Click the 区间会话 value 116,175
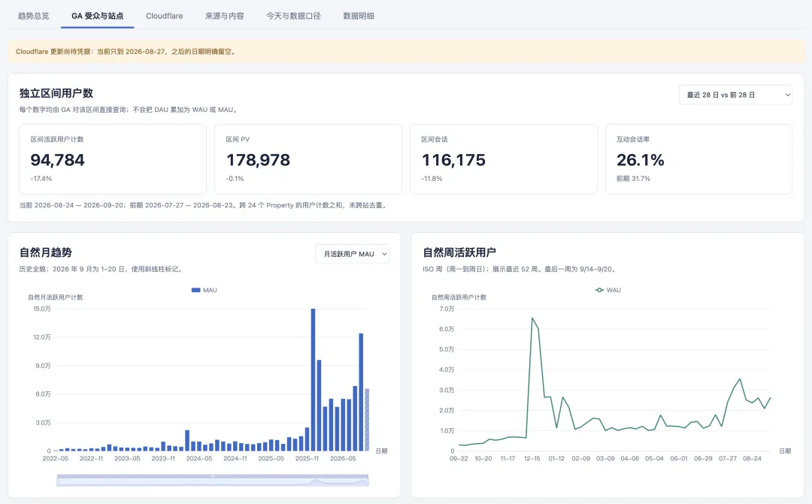Viewport: 812px width, 504px height. [453, 160]
